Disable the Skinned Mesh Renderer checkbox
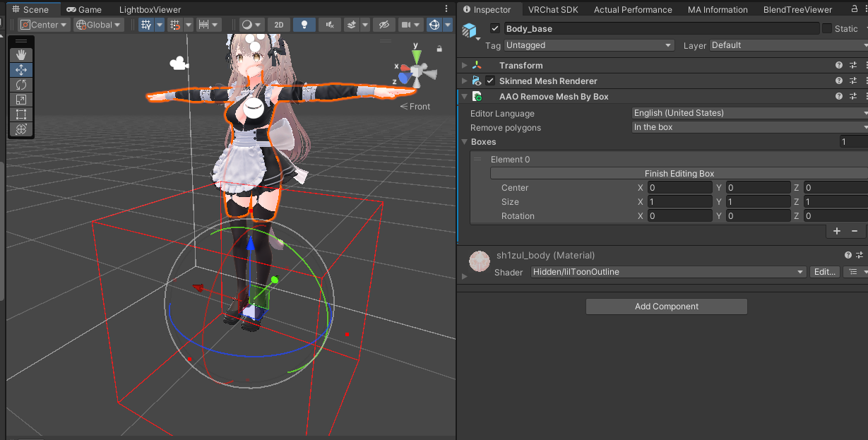 click(x=489, y=81)
